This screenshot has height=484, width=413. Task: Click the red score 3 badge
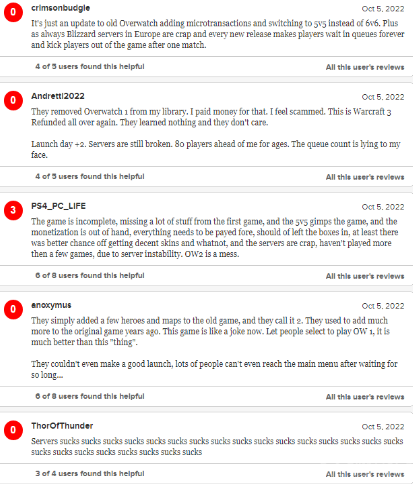pos(13,210)
